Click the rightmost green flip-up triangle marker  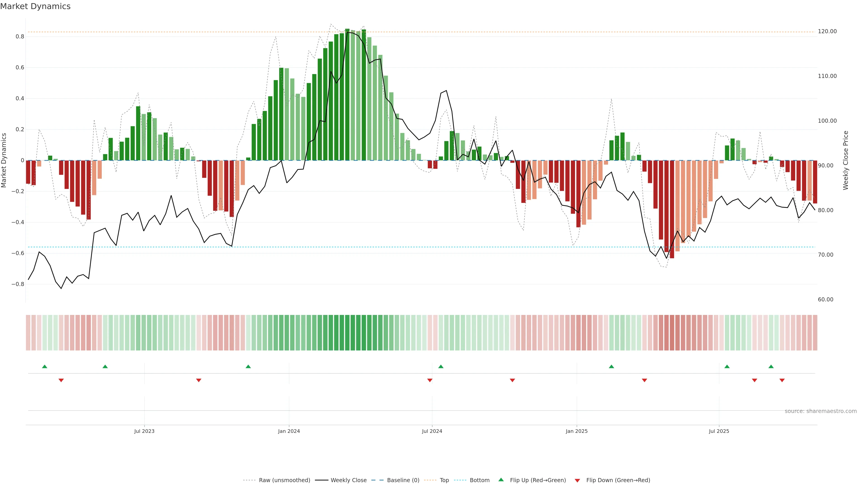click(x=771, y=366)
